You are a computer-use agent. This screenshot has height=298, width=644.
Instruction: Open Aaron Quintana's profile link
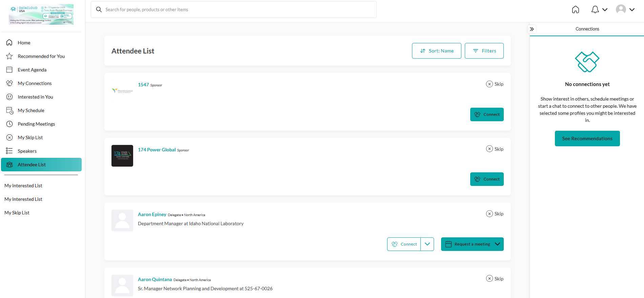(155, 279)
